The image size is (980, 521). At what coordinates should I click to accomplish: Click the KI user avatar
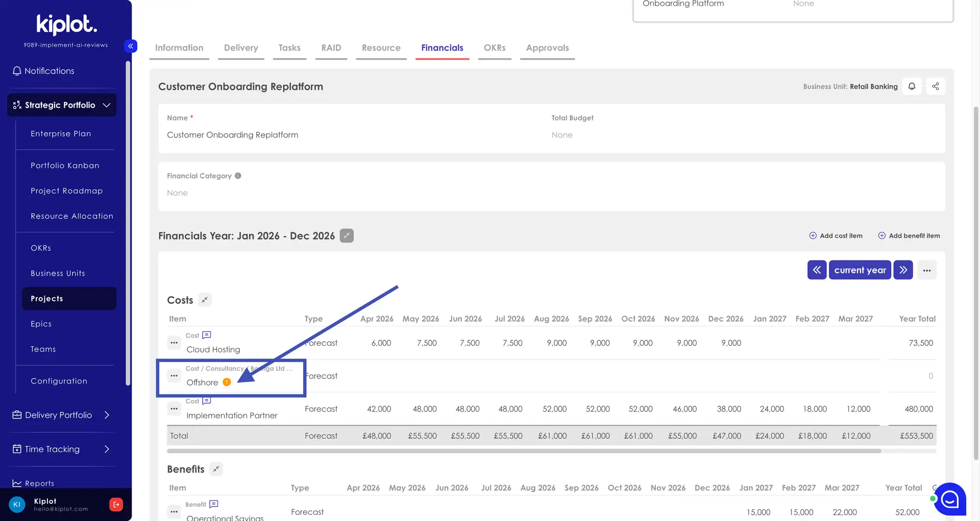[17, 505]
